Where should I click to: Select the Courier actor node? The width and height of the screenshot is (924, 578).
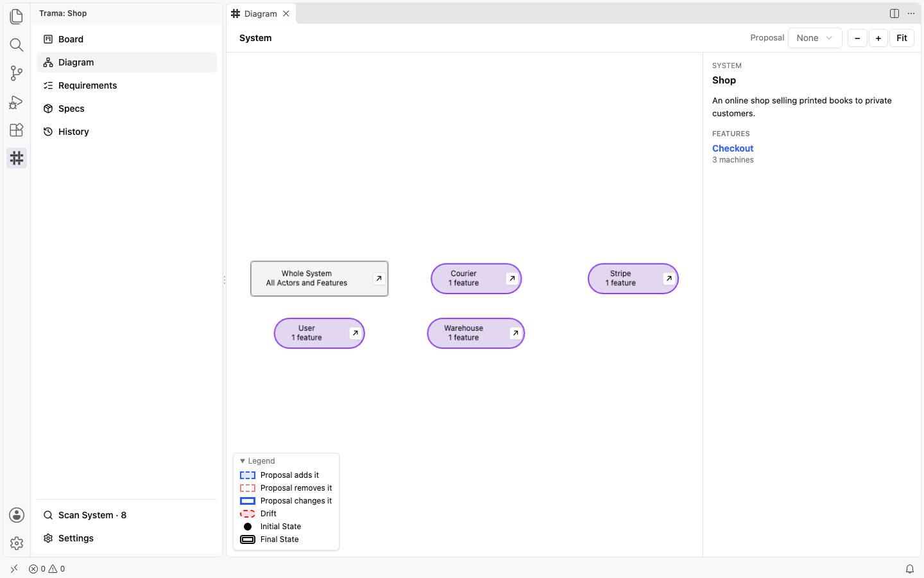point(476,279)
